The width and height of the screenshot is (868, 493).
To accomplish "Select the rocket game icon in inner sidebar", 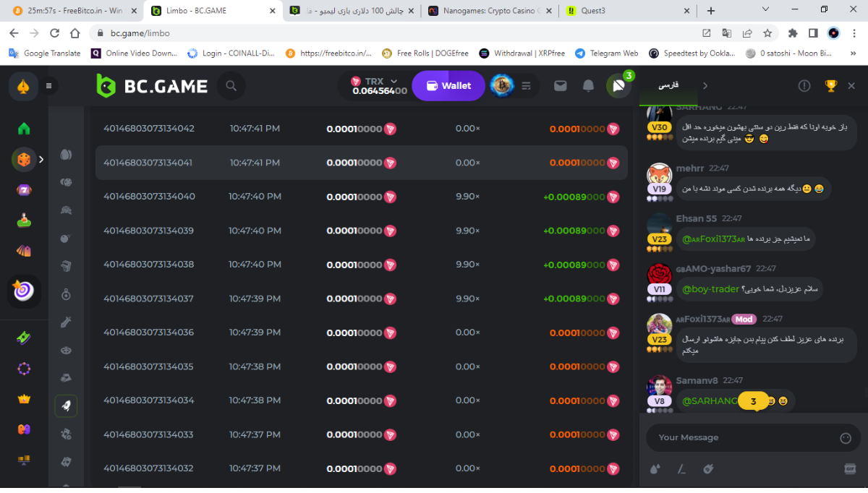I will 66,406.
